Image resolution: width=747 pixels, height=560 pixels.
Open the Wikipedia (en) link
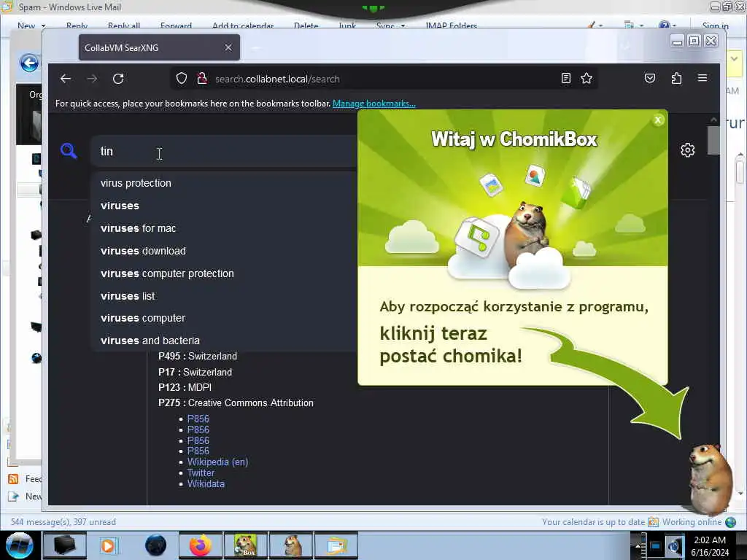point(217,462)
